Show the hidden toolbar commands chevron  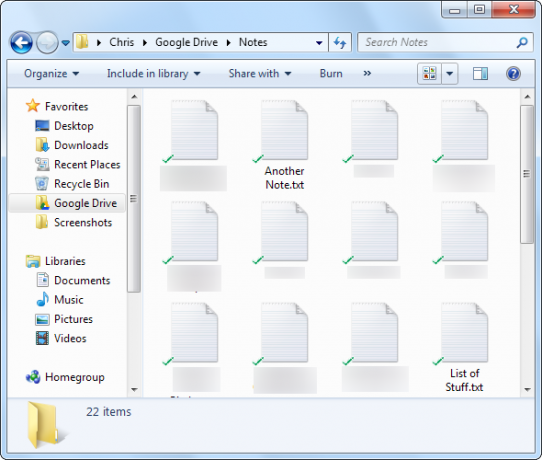pyautogui.click(x=367, y=73)
